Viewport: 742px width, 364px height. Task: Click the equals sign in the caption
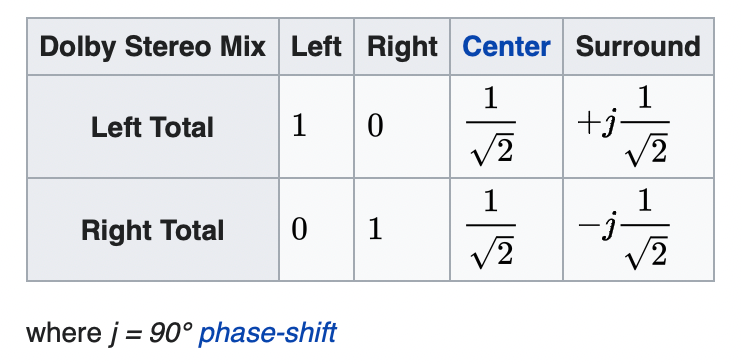133,334
